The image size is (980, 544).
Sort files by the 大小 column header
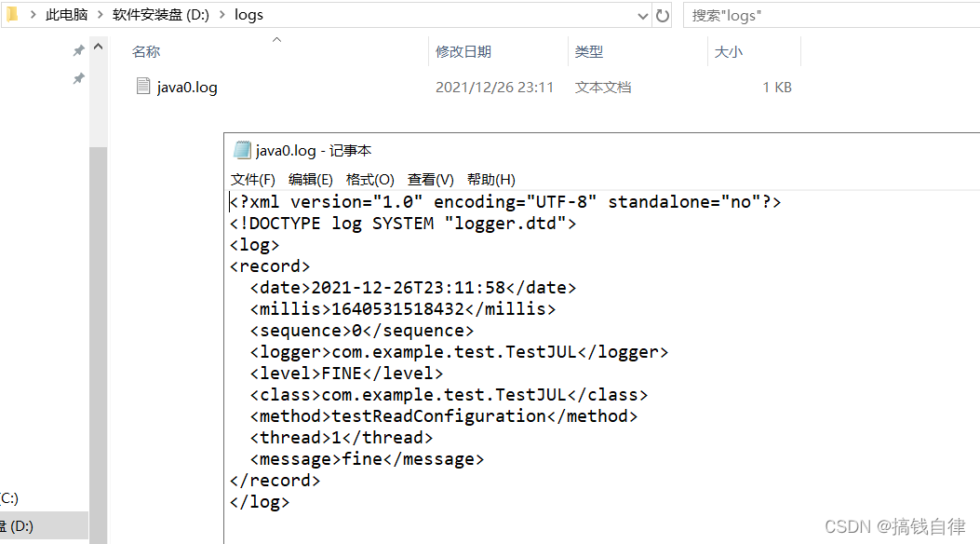pos(728,52)
